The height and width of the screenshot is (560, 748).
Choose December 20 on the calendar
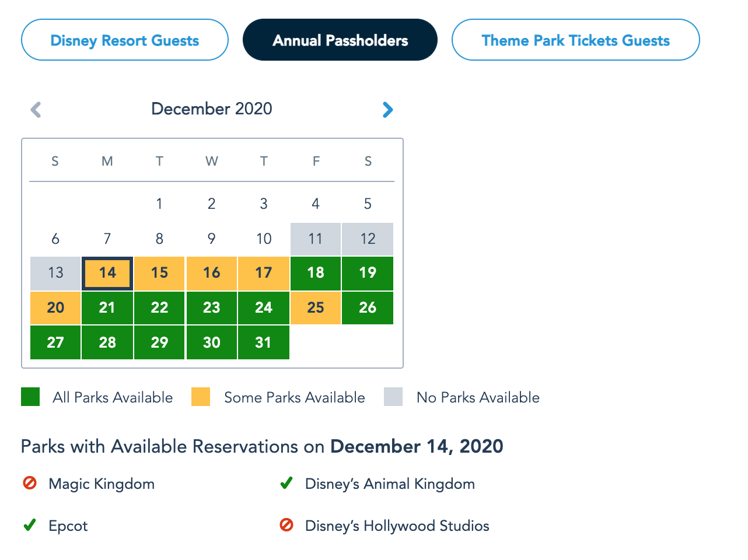[55, 307]
